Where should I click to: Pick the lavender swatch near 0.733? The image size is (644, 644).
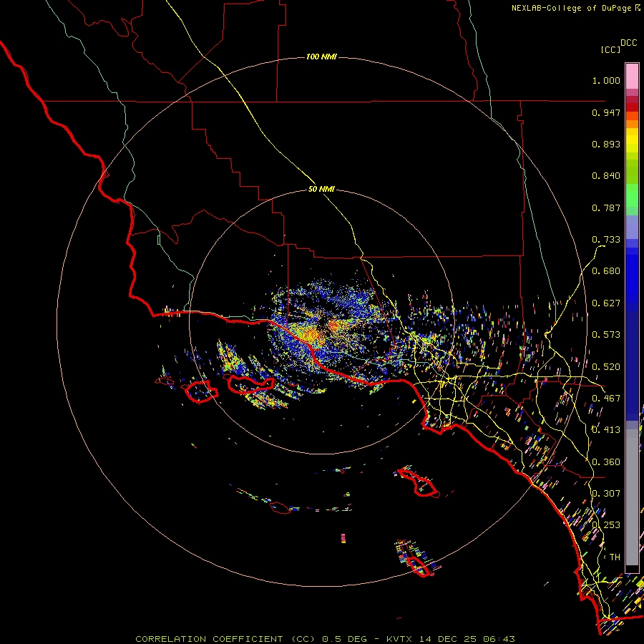pos(632,227)
